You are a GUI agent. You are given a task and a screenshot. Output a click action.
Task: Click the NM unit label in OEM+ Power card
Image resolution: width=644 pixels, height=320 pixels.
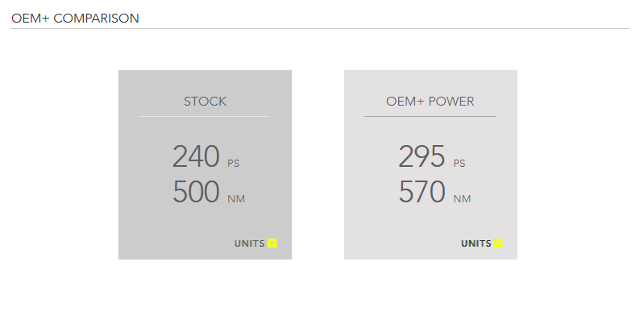click(x=462, y=199)
